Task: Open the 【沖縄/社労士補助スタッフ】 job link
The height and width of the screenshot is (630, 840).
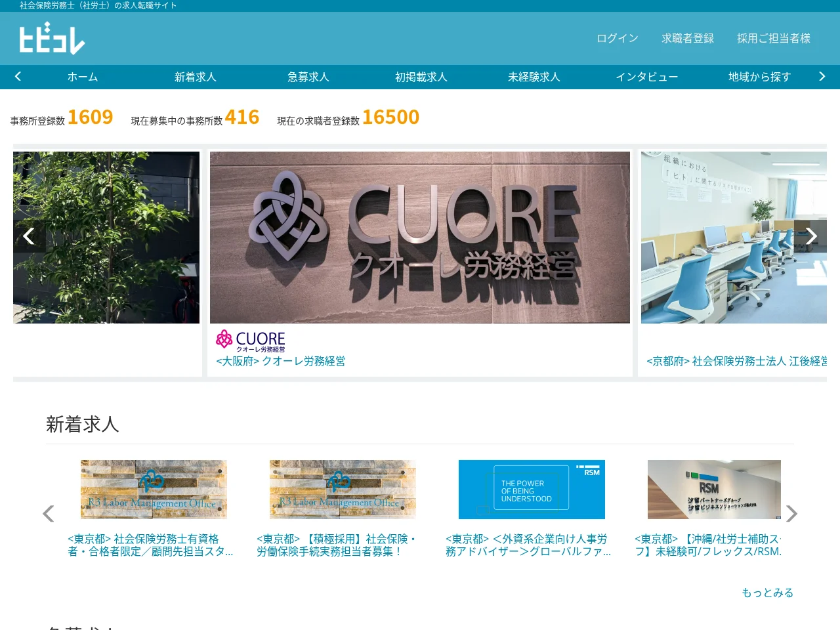Action: click(x=708, y=545)
